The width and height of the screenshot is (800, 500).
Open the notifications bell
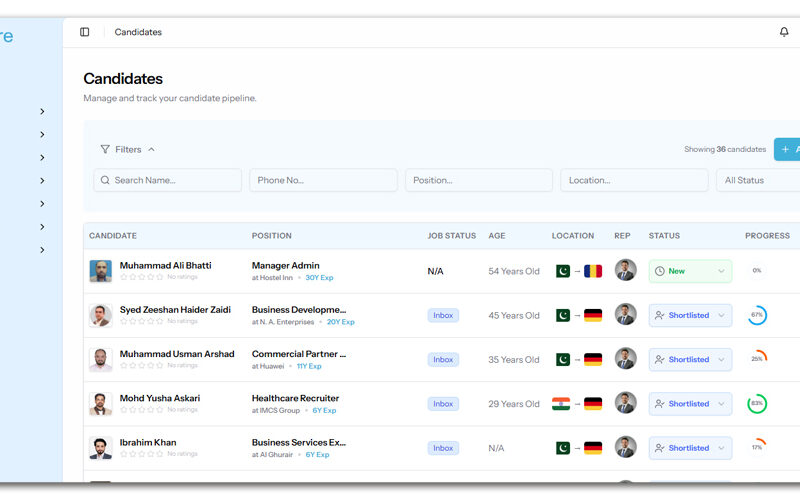click(784, 32)
